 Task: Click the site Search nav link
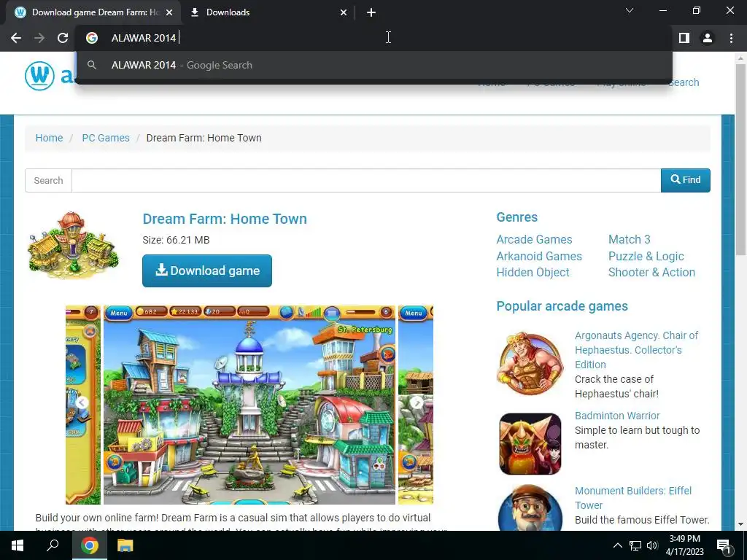[683, 83]
